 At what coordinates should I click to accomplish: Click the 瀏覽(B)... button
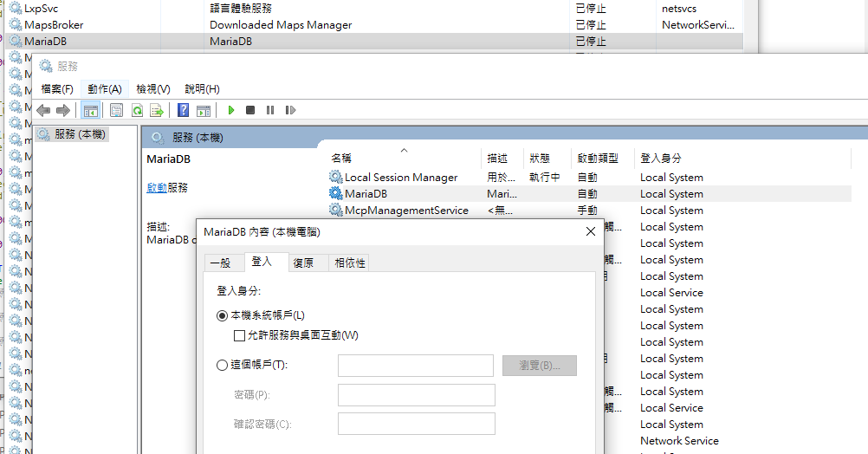540,366
